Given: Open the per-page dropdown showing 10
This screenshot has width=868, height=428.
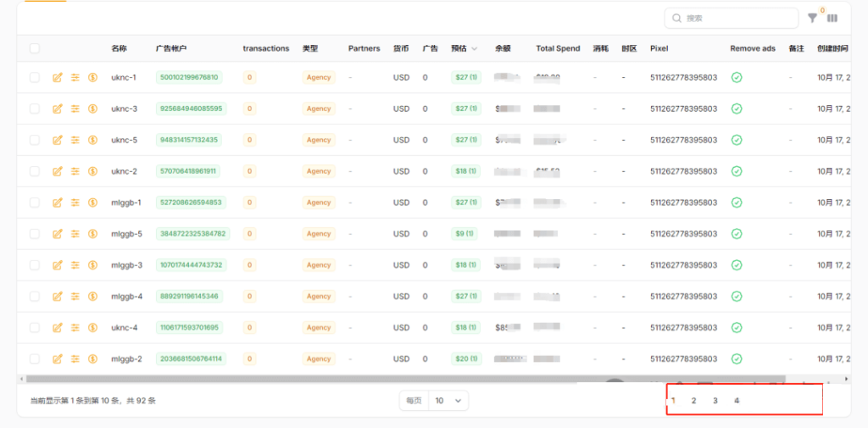Looking at the screenshot, I should 448,400.
